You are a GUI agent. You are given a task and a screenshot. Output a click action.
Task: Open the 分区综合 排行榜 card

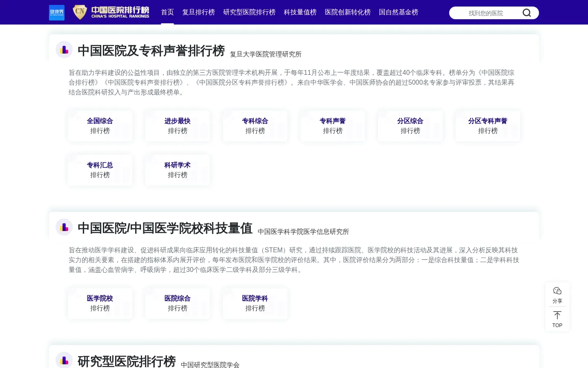click(x=410, y=126)
